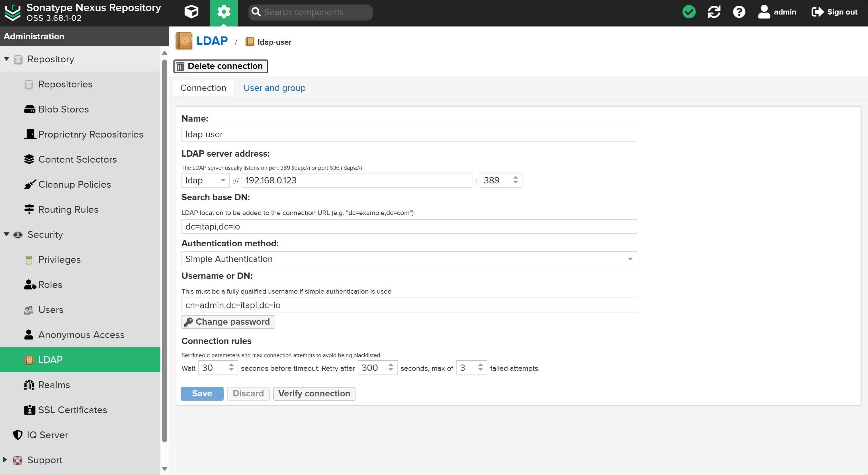
Task: Select LDAP in the sidebar
Action: point(80,360)
